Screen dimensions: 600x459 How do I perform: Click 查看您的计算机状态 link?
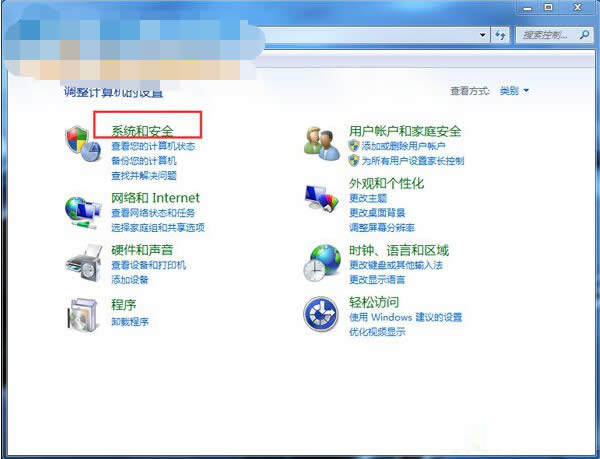(x=153, y=146)
